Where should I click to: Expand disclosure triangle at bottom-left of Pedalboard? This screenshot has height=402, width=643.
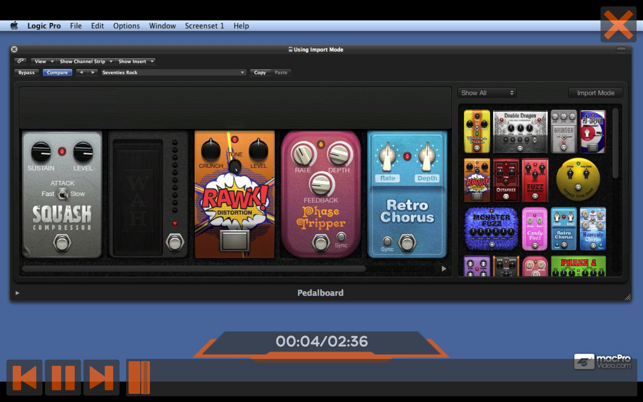17,293
